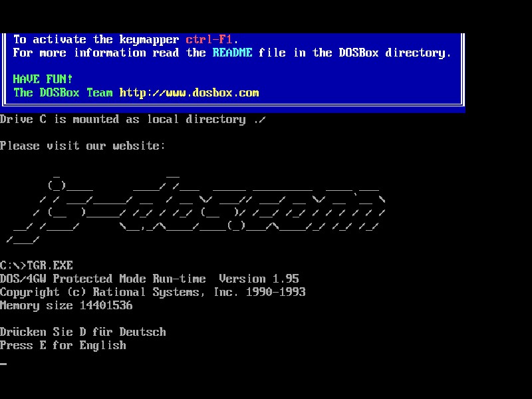This screenshot has height=399, width=532.
Task: Click the green HAVE FUN! text
Action: 43,79
